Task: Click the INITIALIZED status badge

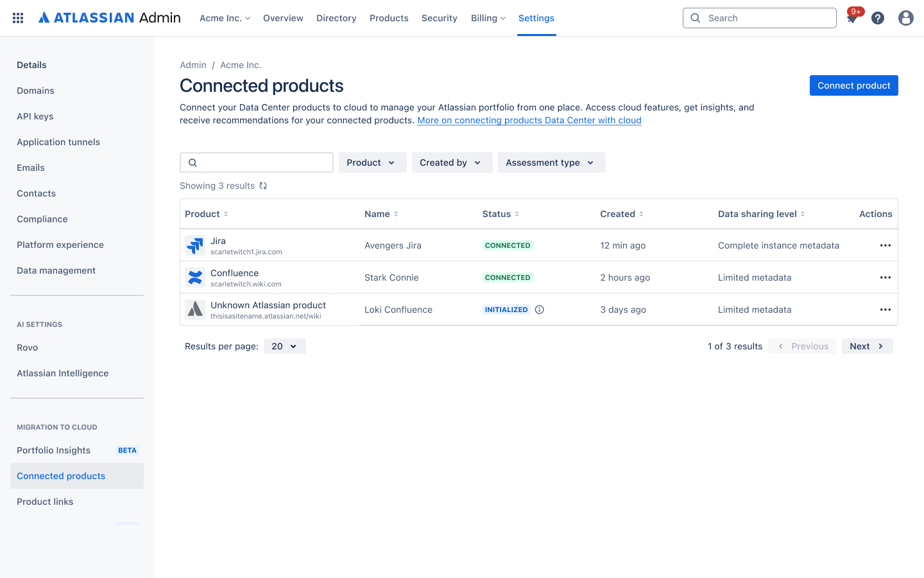Action: [x=506, y=310]
